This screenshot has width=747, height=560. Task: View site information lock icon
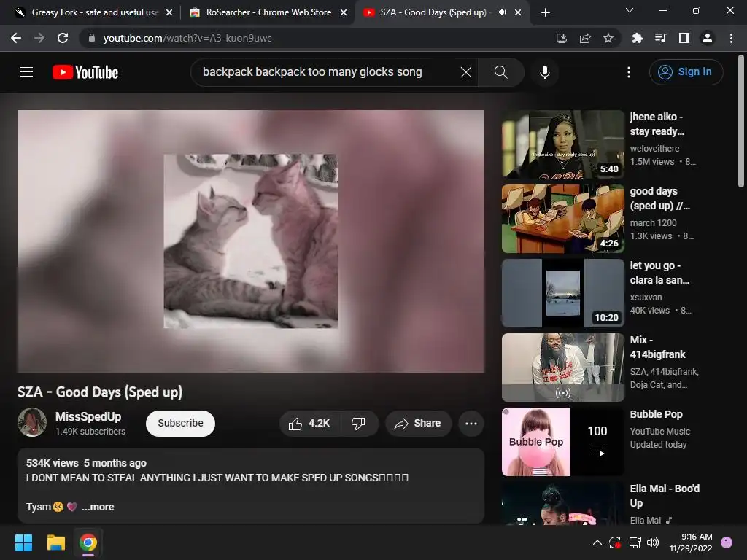pos(92,38)
